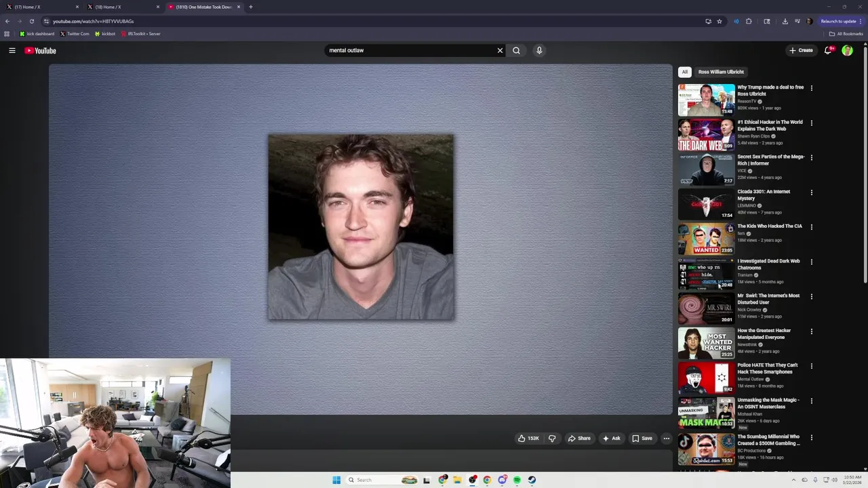Open Windows Start menu
The height and width of the screenshot is (488, 868).
click(x=336, y=480)
